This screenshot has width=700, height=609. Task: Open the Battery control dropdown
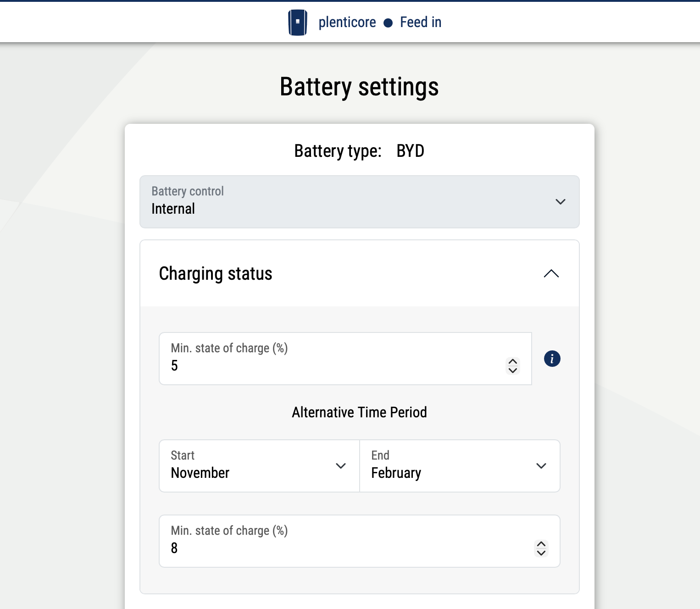pyautogui.click(x=359, y=202)
